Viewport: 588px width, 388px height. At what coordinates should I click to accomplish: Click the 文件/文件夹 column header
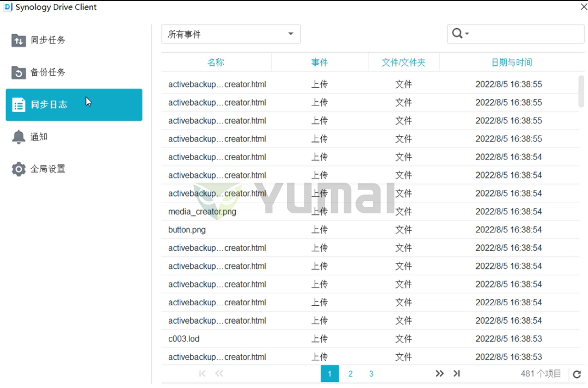pos(403,63)
